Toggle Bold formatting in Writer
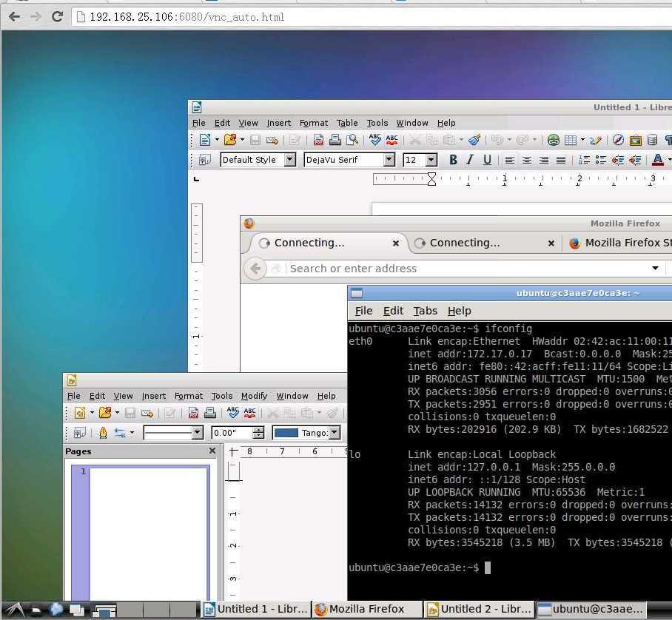 453,160
